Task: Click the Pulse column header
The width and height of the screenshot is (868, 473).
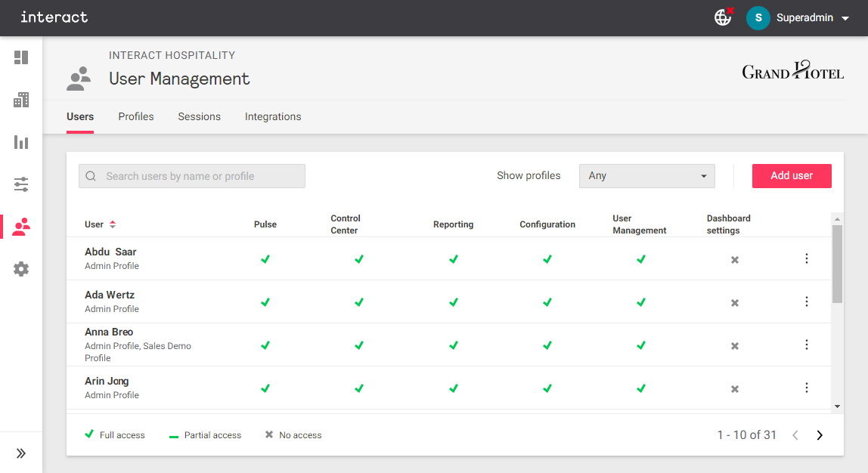Action: pyautogui.click(x=265, y=224)
